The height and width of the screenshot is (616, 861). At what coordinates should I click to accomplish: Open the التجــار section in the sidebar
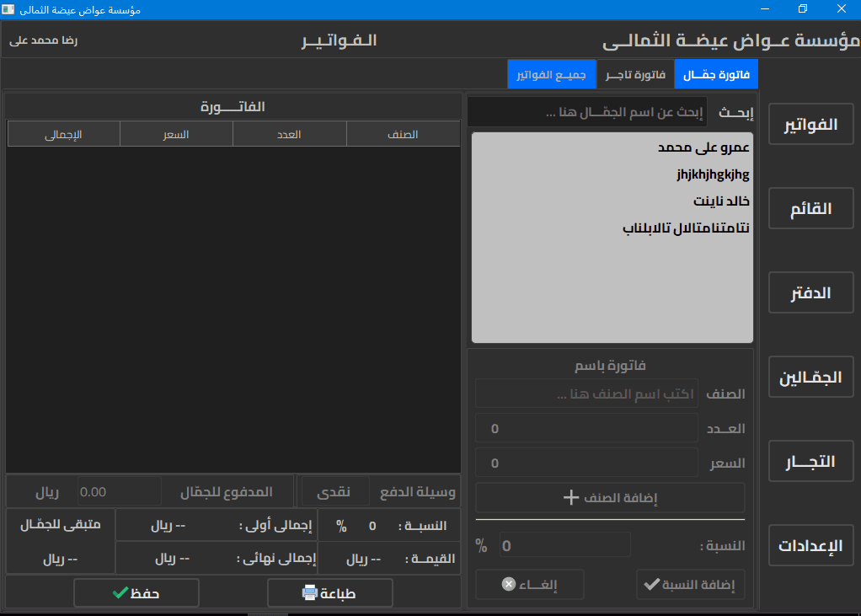coord(810,461)
